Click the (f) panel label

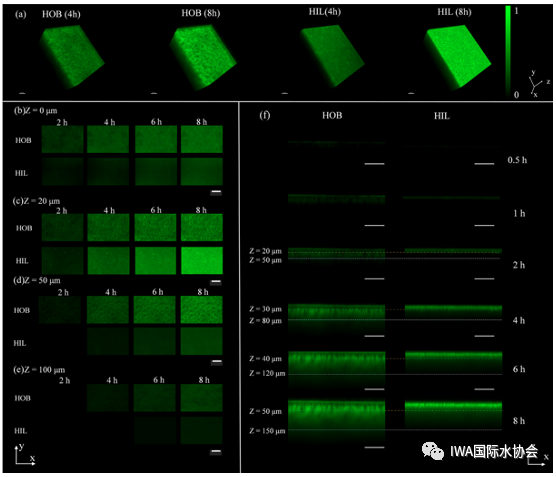[x=265, y=115]
